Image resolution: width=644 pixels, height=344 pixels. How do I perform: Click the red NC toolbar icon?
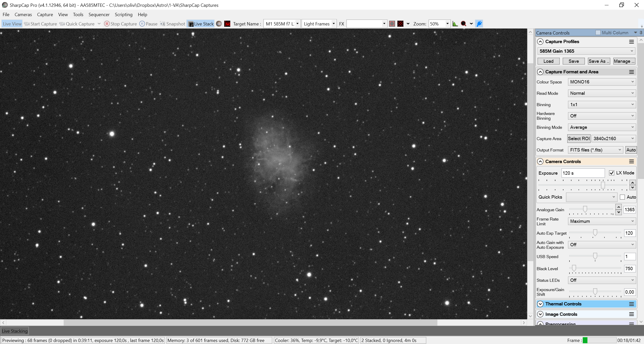pyautogui.click(x=227, y=24)
